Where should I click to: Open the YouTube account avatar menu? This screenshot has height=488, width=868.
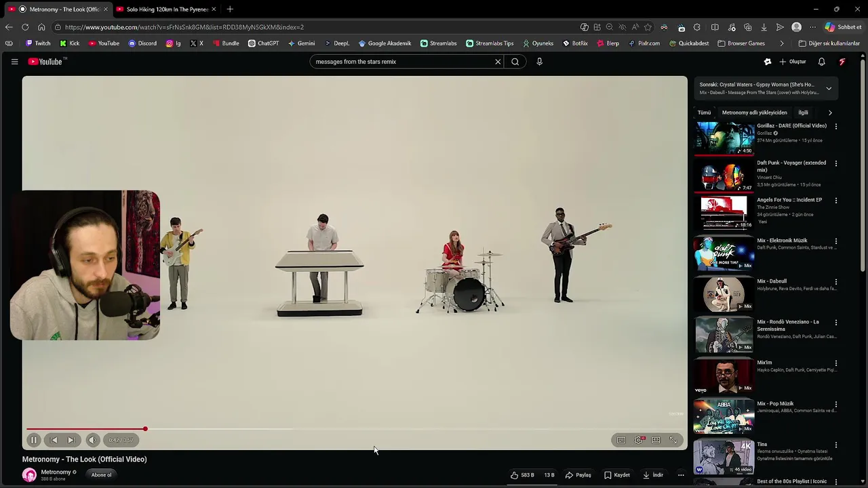[842, 62]
